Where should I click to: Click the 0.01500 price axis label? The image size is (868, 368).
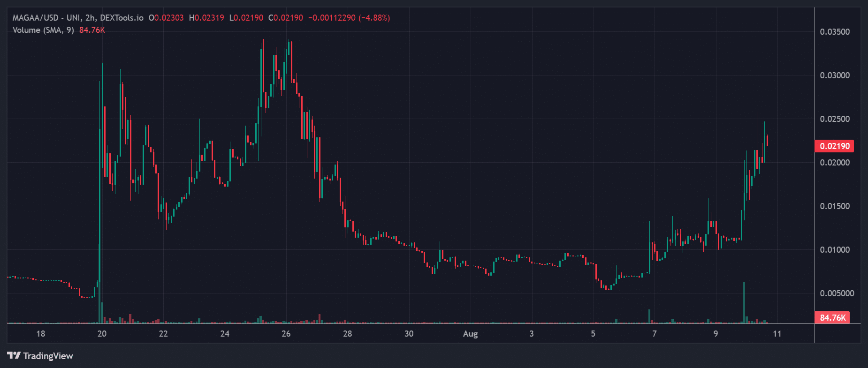tap(835, 206)
